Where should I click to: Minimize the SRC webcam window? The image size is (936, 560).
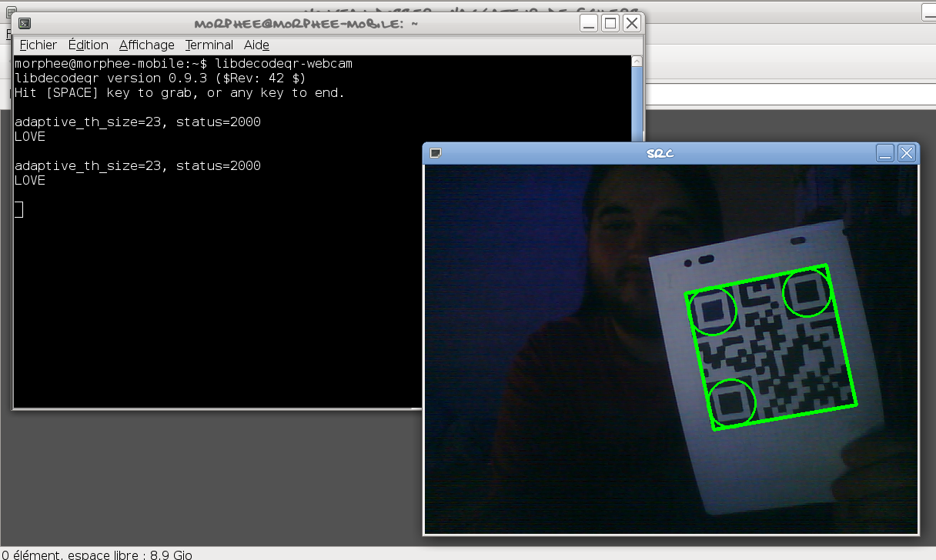(x=885, y=153)
